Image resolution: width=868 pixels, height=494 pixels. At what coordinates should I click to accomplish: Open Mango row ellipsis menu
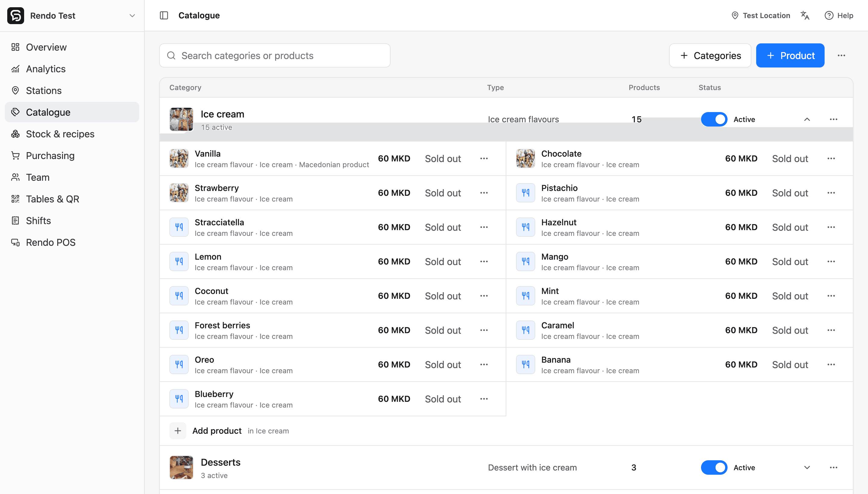click(x=831, y=261)
